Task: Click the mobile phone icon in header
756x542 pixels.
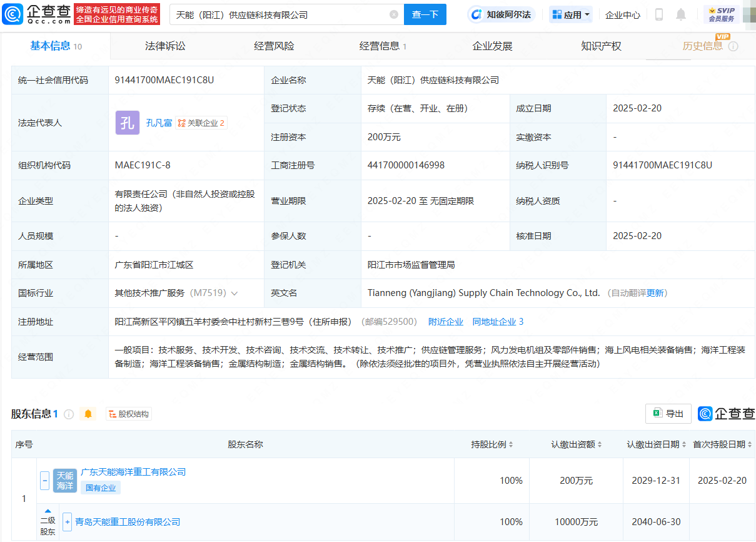Action: 659,14
